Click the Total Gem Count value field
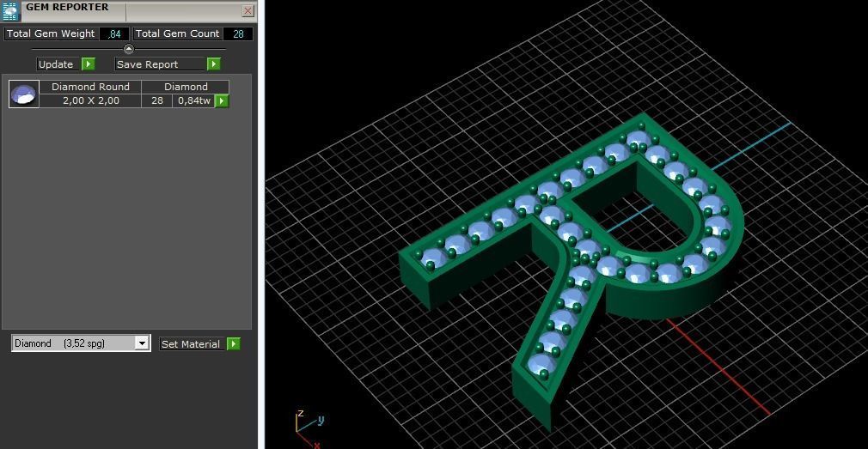The image size is (868, 449). tap(238, 33)
